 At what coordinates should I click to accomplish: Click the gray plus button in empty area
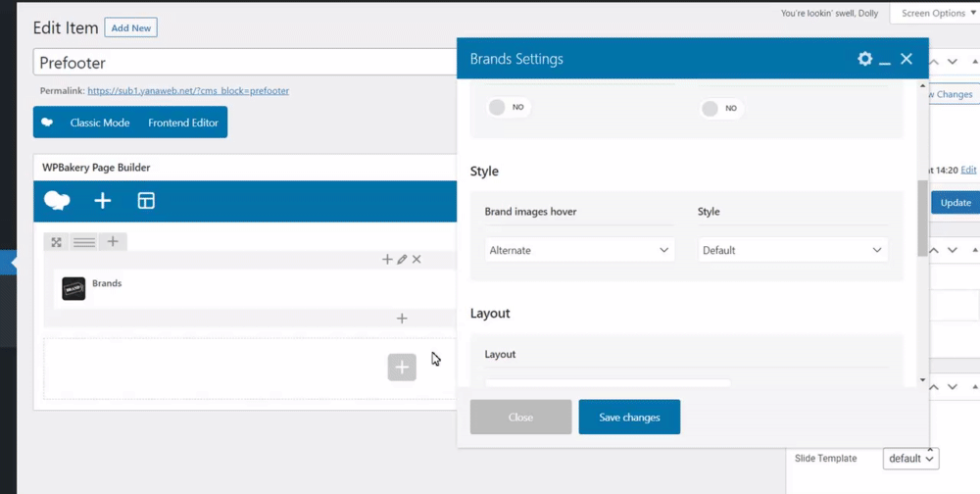[x=402, y=367]
